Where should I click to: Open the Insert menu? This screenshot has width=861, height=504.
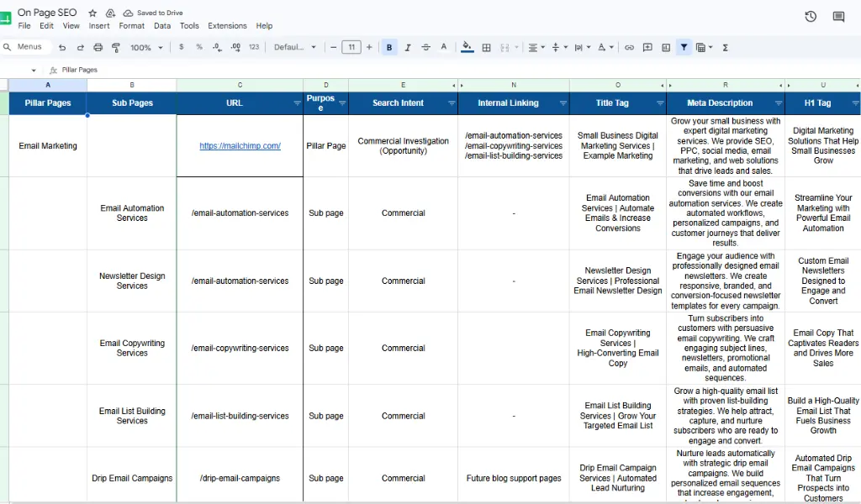coord(99,26)
